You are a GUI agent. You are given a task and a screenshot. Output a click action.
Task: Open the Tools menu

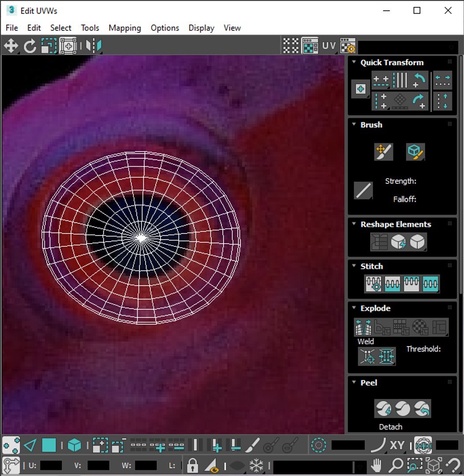(x=90, y=28)
